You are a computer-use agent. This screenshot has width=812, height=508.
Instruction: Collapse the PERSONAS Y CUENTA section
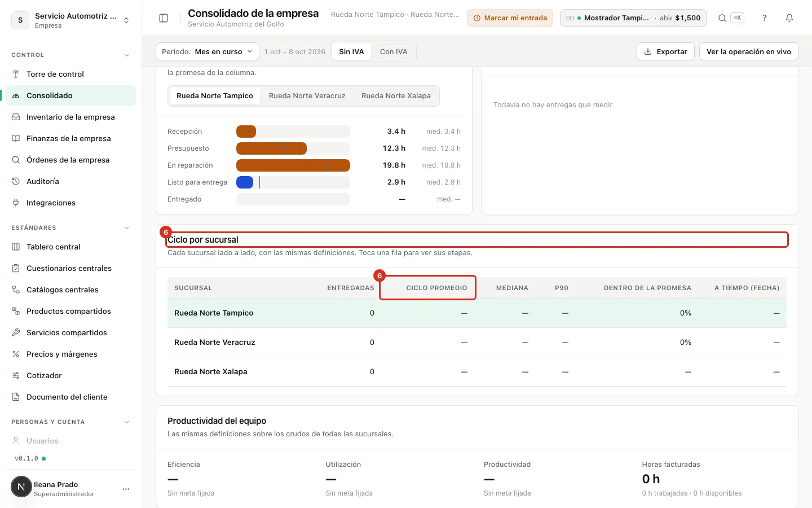pos(127,422)
